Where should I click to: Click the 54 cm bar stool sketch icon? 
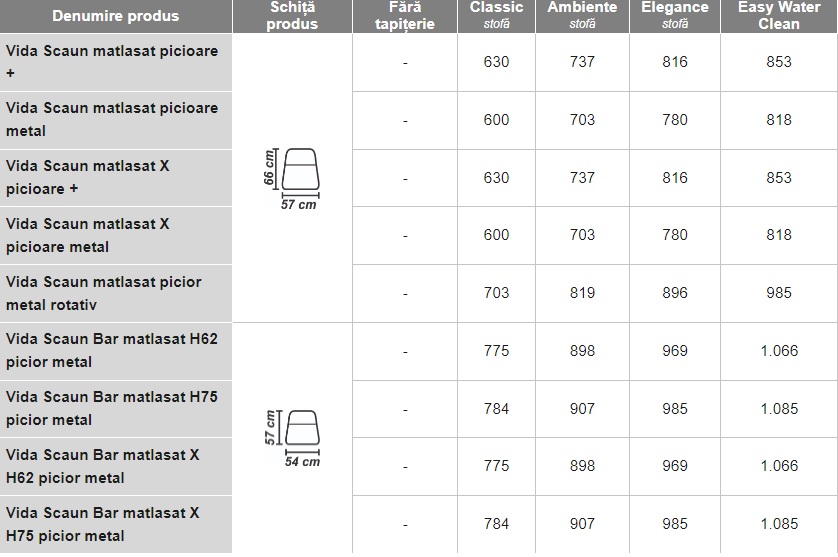pyautogui.click(x=292, y=438)
